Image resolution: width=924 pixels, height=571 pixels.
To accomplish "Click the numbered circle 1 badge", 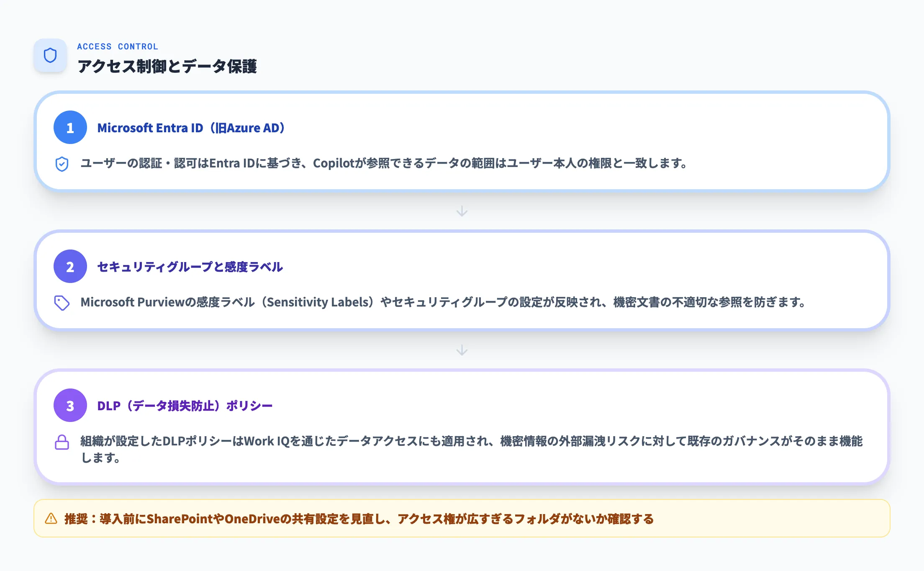I will click(70, 127).
